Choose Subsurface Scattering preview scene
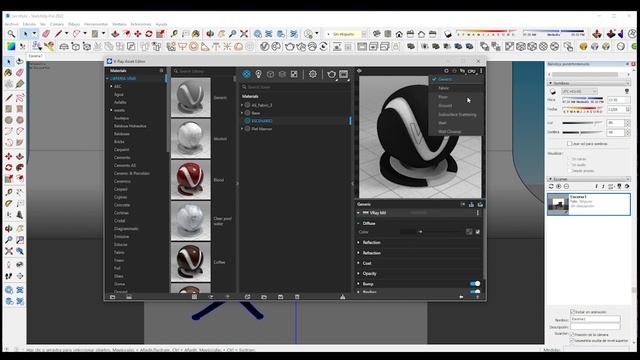Image resolution: width=640 pixels, height=360 pixels. (x=457, y=115)
